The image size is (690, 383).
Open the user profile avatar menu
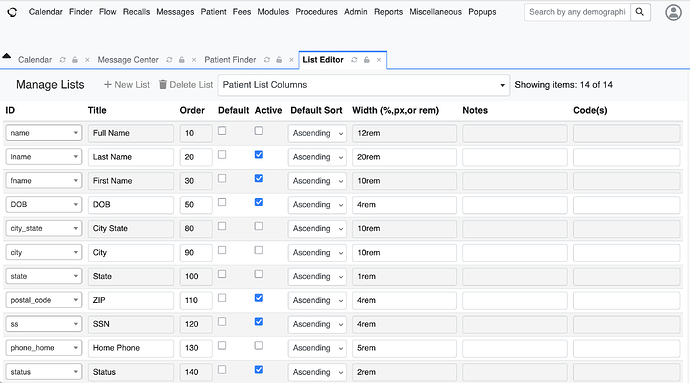coord(673,12)
